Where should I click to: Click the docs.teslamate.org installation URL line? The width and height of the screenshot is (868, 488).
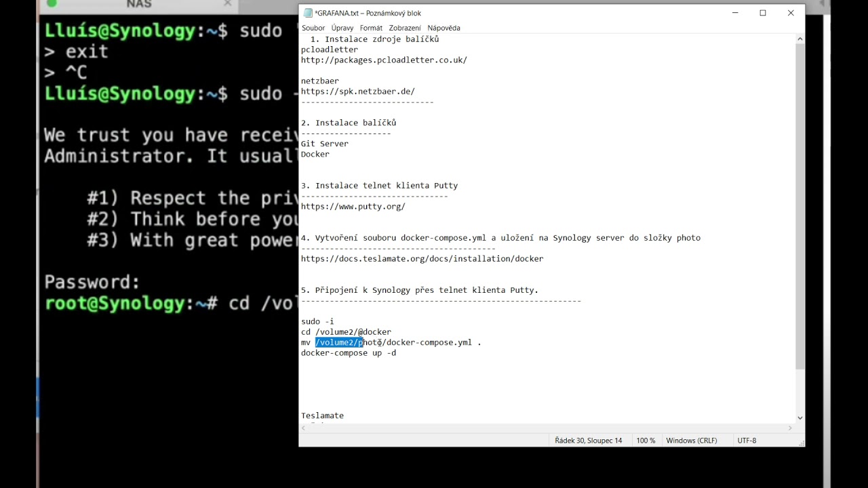tap(422, 258)
